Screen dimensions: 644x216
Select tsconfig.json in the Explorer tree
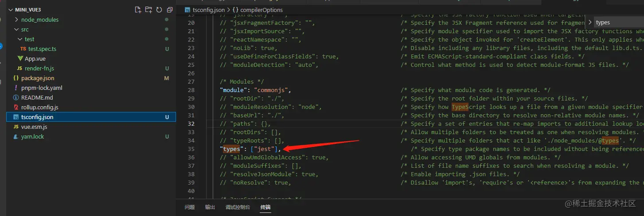(x=91, y=117)
